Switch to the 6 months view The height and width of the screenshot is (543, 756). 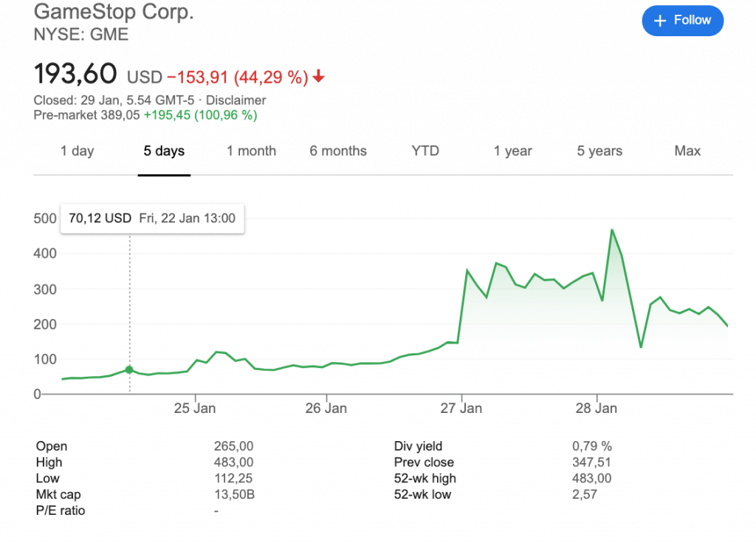coord(338,151)
